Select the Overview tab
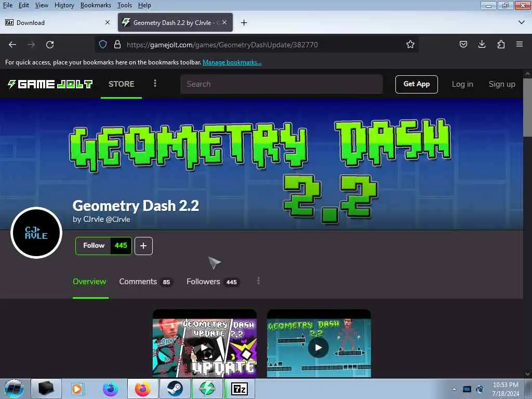 (x=89, y=282)
